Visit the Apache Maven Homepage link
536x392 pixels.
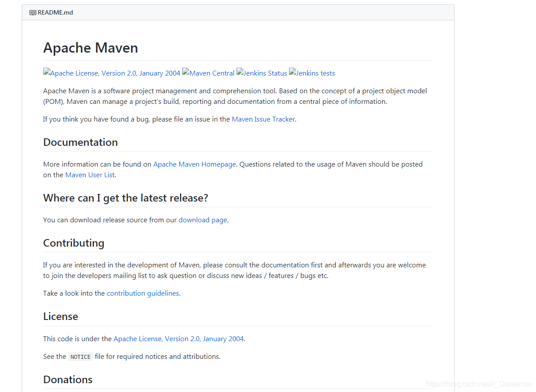coord(194,164)
